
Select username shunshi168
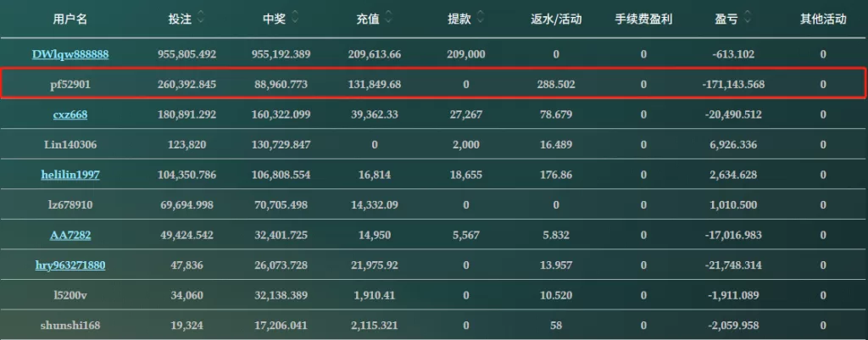click(x=70, y=326)
